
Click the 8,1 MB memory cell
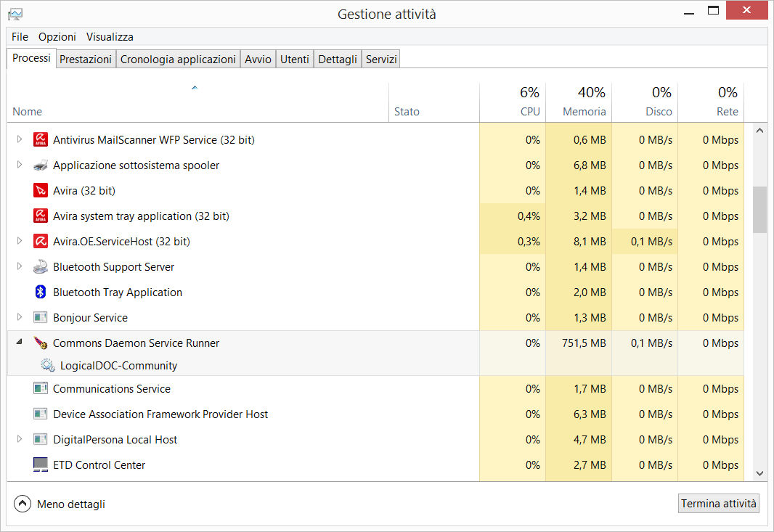(x=579, y=242)
